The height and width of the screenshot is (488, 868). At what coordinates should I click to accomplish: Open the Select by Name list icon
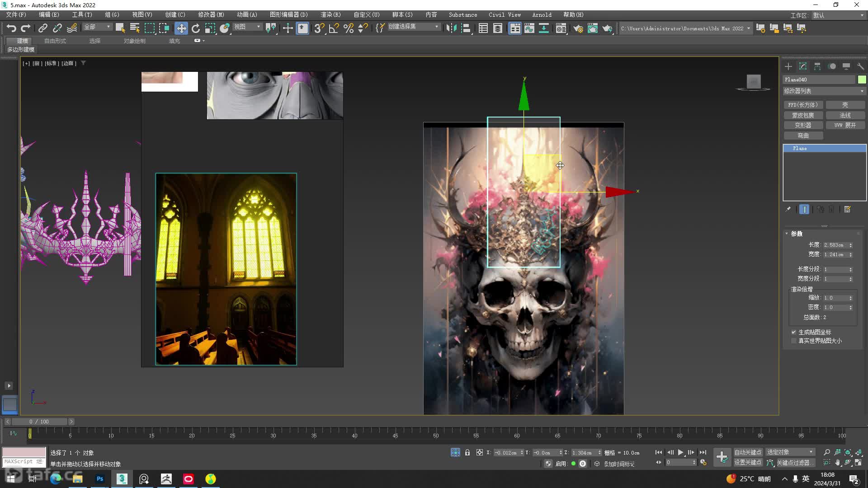[135, 28]
